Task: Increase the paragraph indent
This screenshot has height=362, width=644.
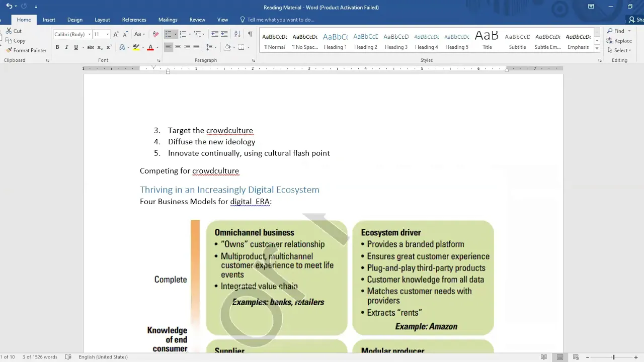Action: tap(224, 34)
